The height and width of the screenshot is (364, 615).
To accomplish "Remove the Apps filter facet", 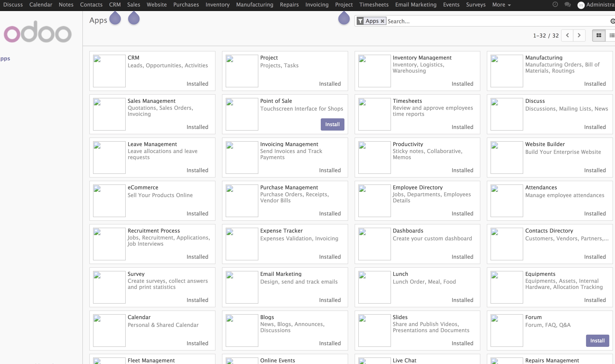I will coord(382,21).
